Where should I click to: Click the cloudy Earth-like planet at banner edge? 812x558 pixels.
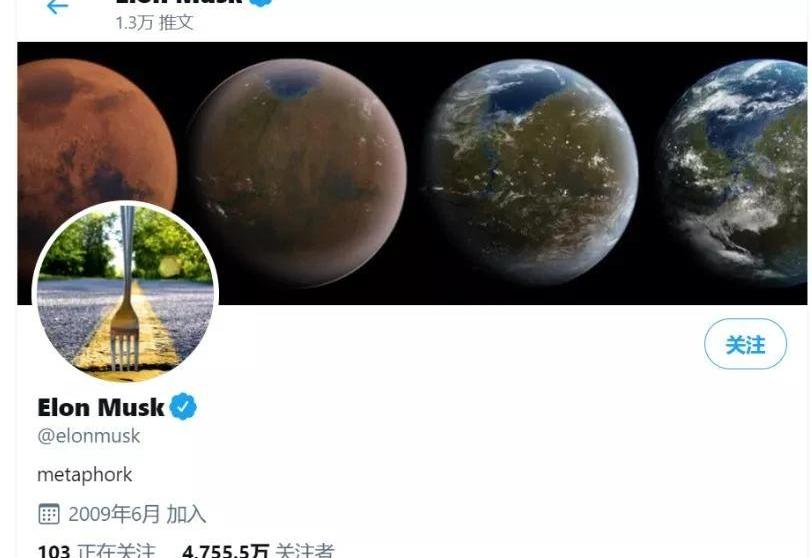(x=733, y=172)
